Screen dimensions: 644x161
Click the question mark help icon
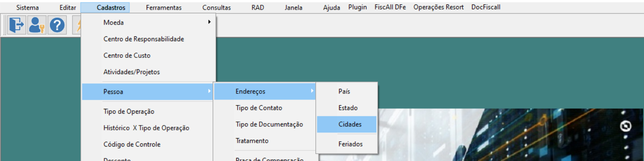point(57,25)
